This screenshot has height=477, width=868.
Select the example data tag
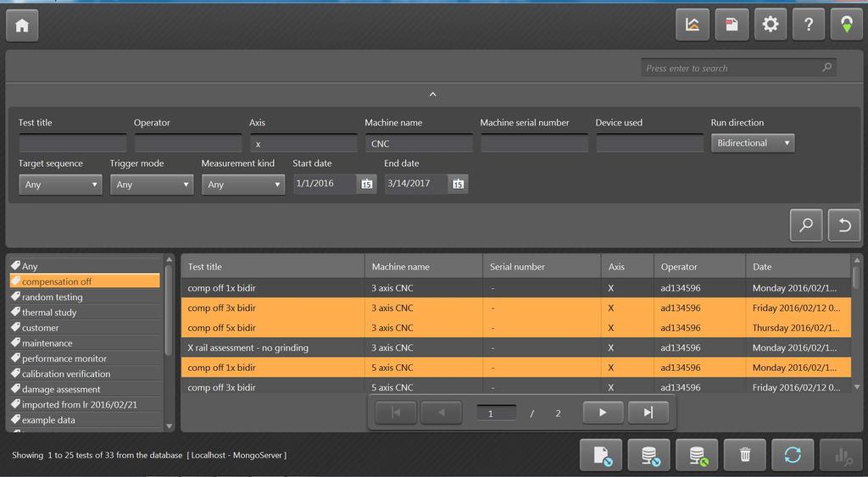coord(86,420)
